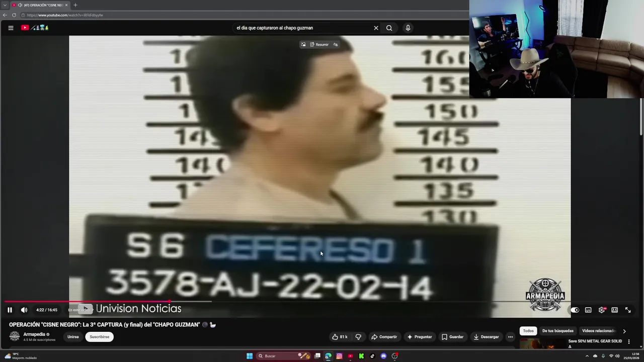Open the browser tab list dropdown arrow
Image resolution: width=644 pixels, height=362 pixels.
(x=5, y=5)
